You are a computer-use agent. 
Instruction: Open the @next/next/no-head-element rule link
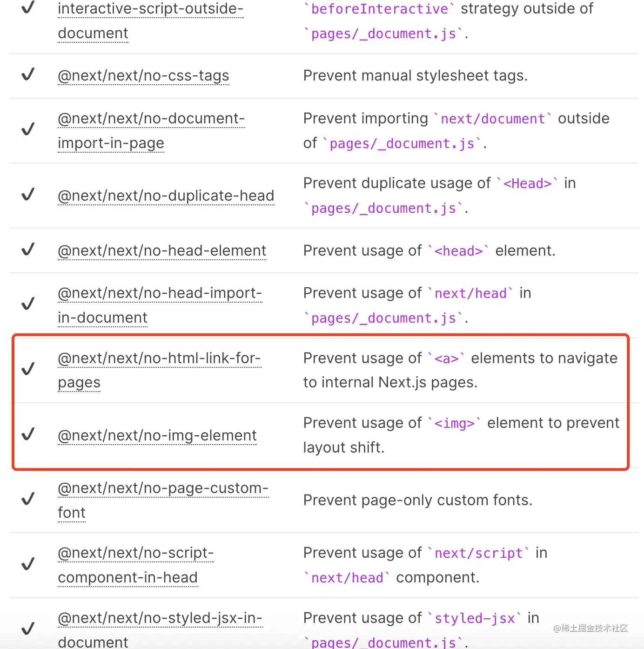click(162, 250)
